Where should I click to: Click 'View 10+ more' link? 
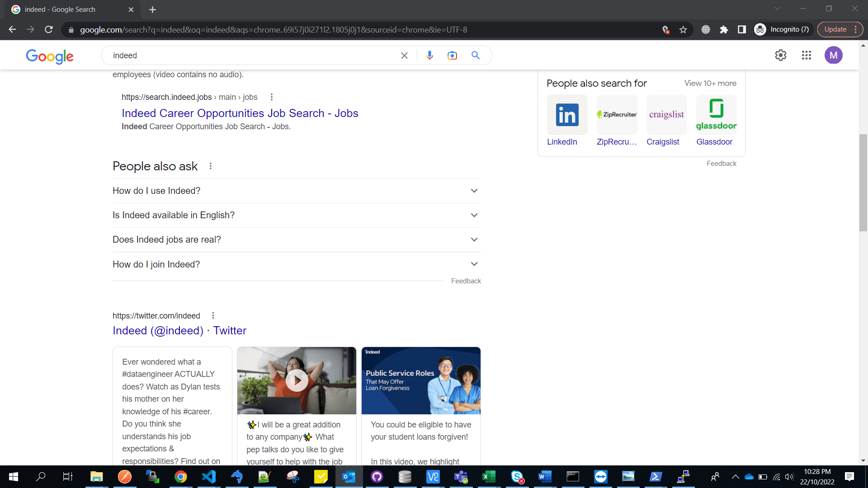pyautogui.click(x=710, y=83)
